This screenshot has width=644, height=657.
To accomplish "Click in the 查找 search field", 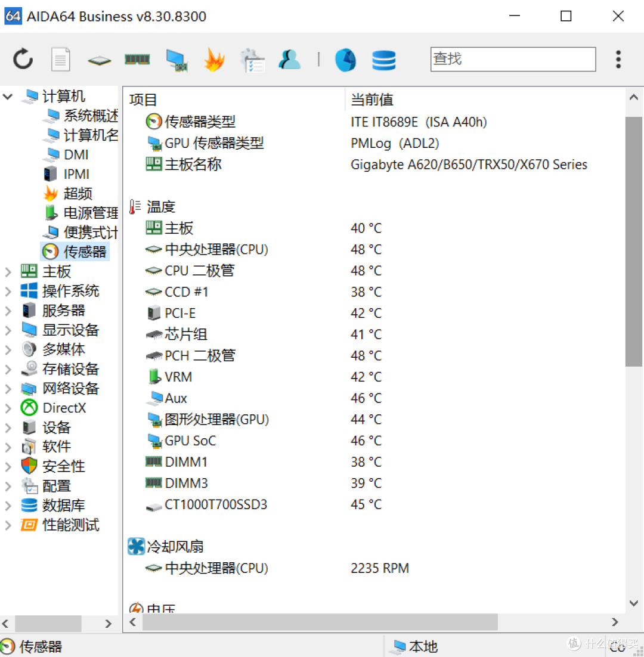I will [x=513, y=59].
